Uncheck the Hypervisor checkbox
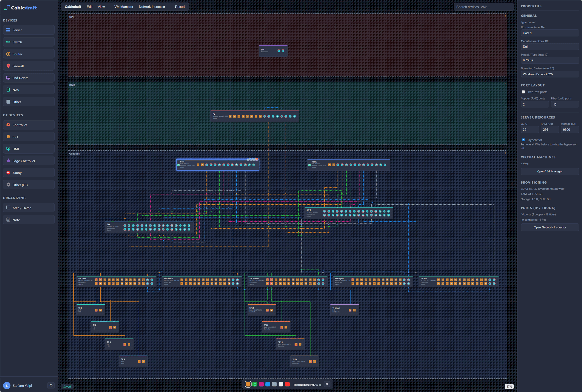The height and width of the screenshot is (392, 582). pyautogui.click(x=523, y=140)
